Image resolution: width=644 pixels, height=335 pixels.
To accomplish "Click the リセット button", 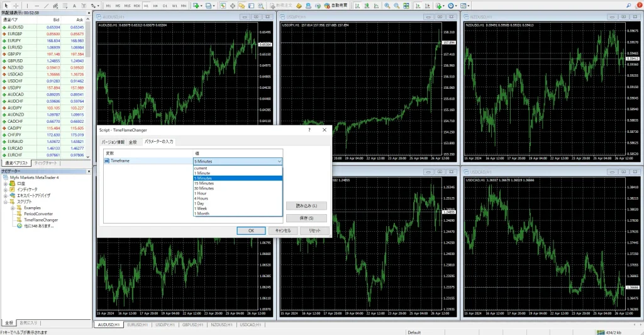I will click(314, 230).
